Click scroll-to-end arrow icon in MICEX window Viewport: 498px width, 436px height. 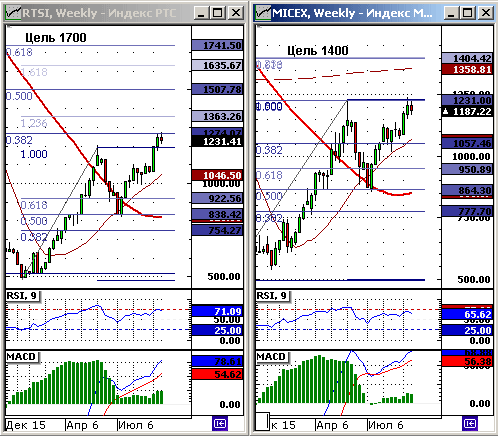(470, 424)
